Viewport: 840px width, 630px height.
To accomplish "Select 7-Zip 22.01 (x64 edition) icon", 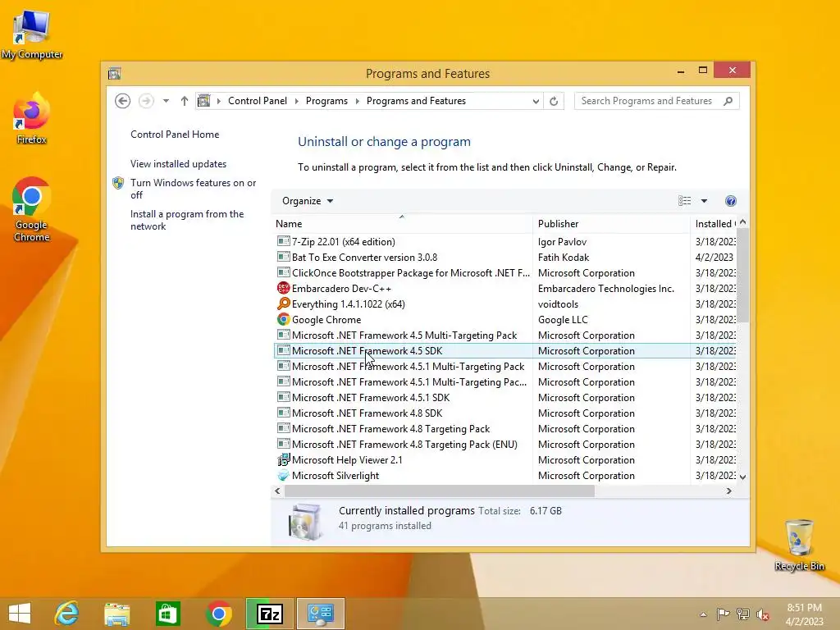I will pyautogui.click(x=283, y=242).
